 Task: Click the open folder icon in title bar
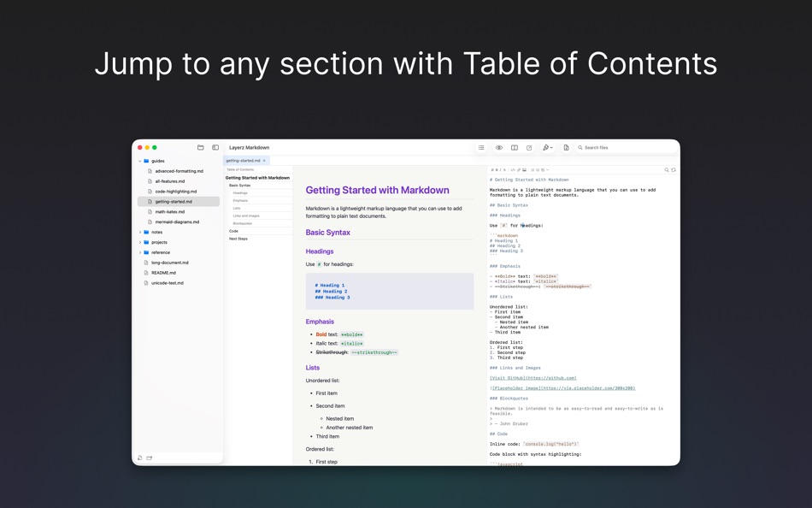(200, 148)
